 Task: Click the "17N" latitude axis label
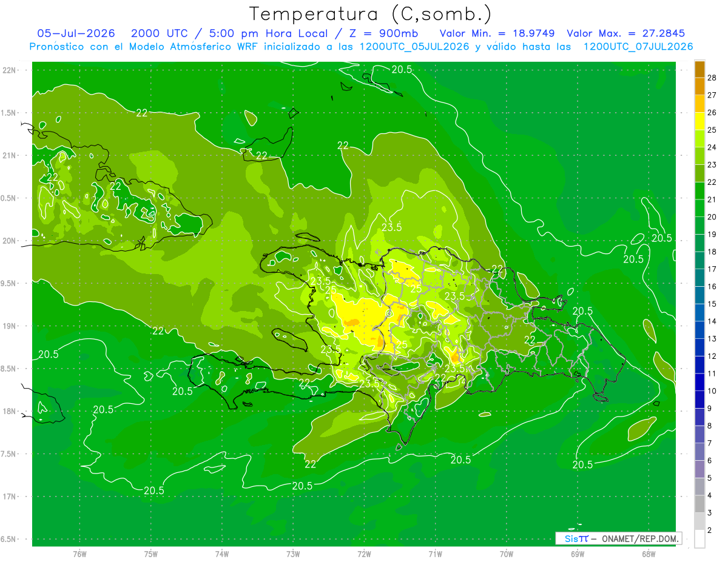[9, 497]
